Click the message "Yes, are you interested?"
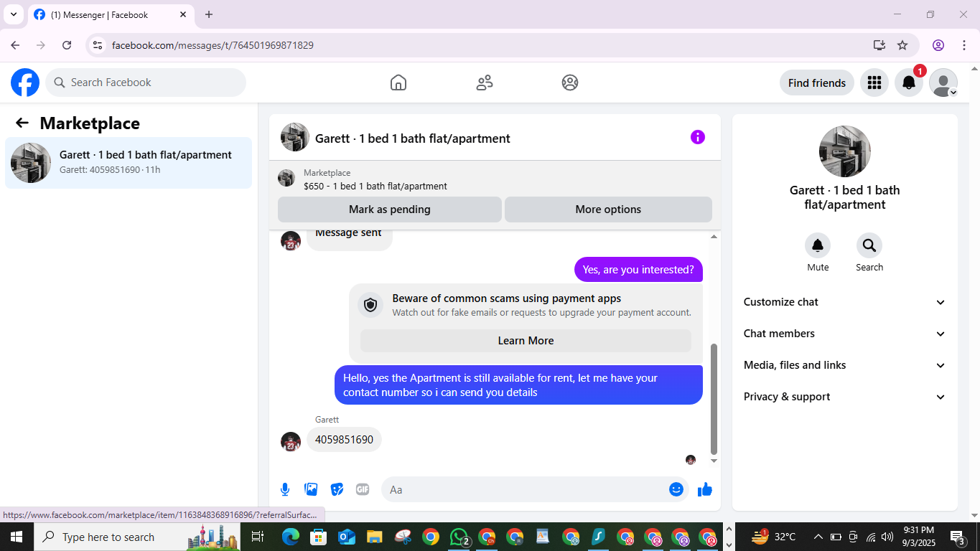This screenshot has width=980, height=551. 638,270
